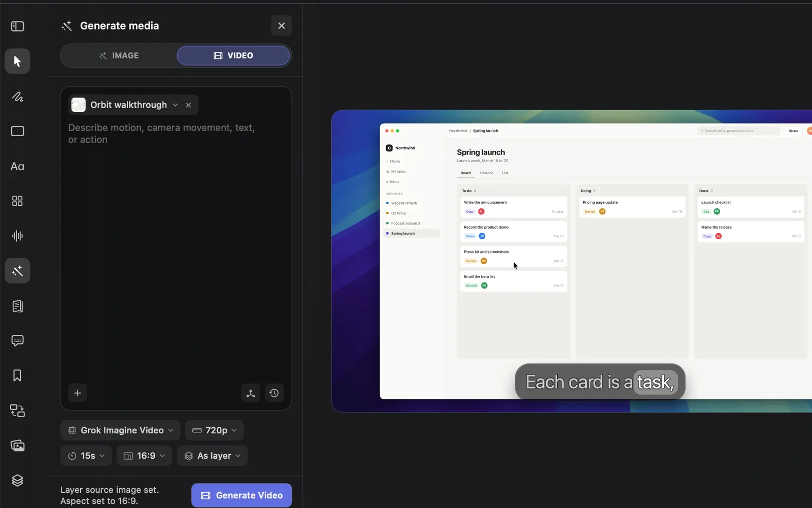Open the bookmark panel
Image resolution: width=812 pixels, height=508 pixels.
pos(17,375)
